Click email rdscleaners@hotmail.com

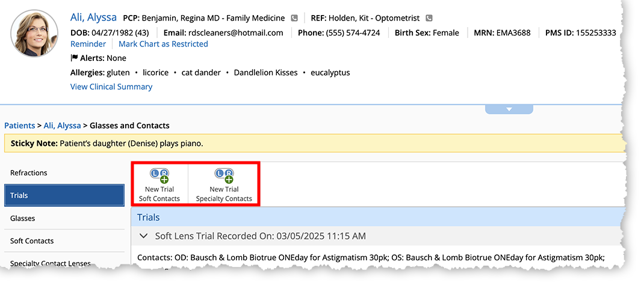click(236, 33)
